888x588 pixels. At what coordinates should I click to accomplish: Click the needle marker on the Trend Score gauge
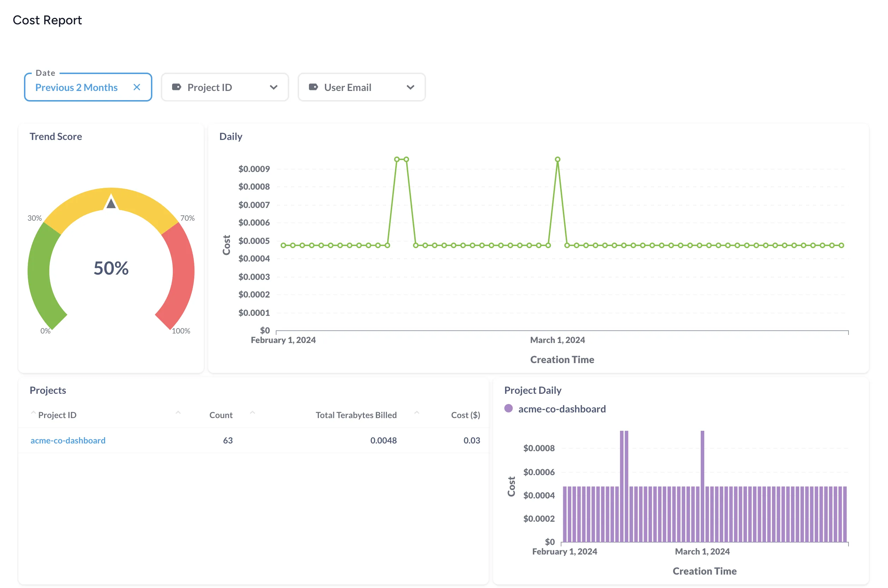point(111,204)
